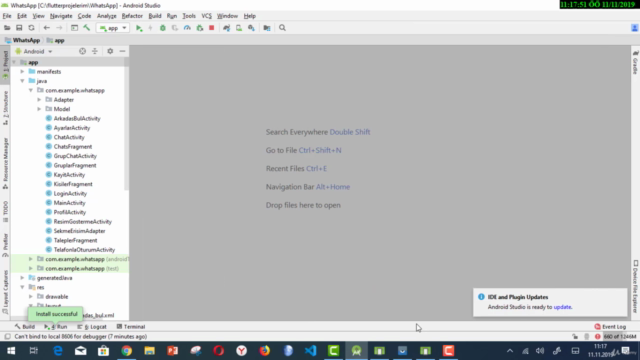
Task: Run the app with the green play icon
Action: click(139, 28)
